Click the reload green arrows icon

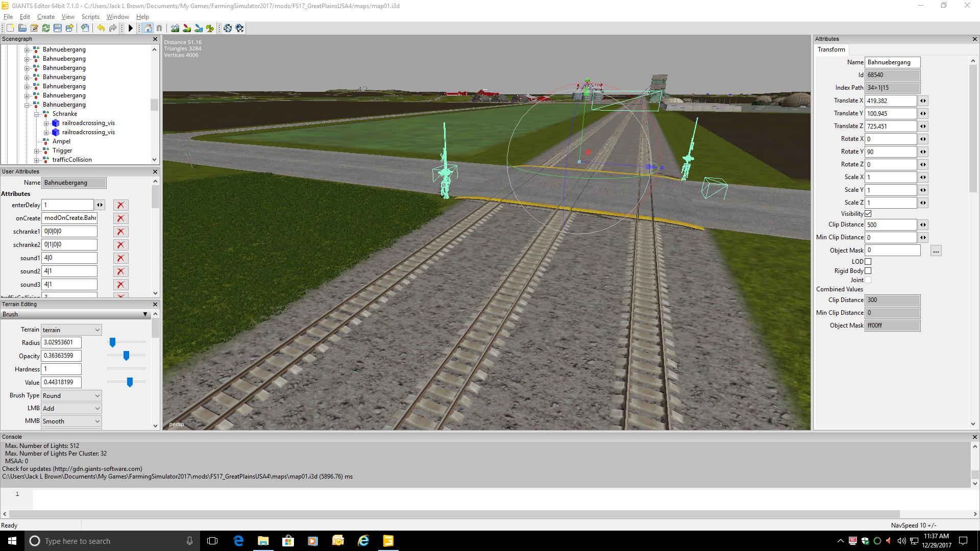click(x=46, y=29)
